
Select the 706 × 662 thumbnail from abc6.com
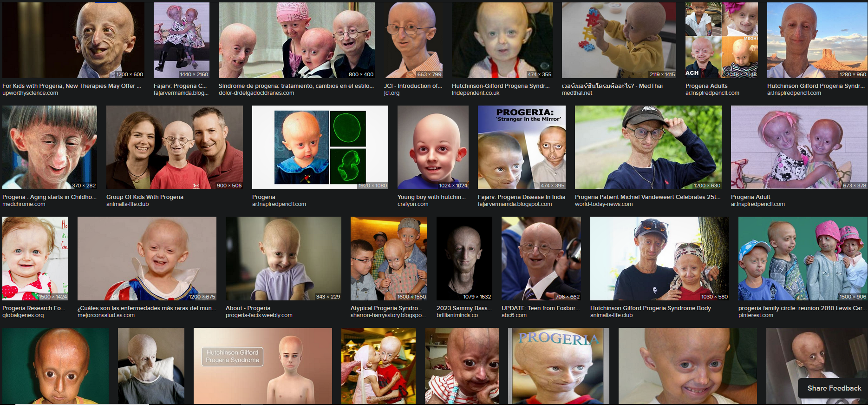[541, 259]
